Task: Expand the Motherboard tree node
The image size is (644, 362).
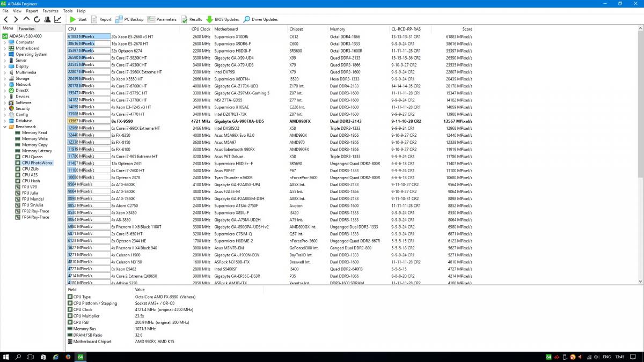Action: coord(5,48)
